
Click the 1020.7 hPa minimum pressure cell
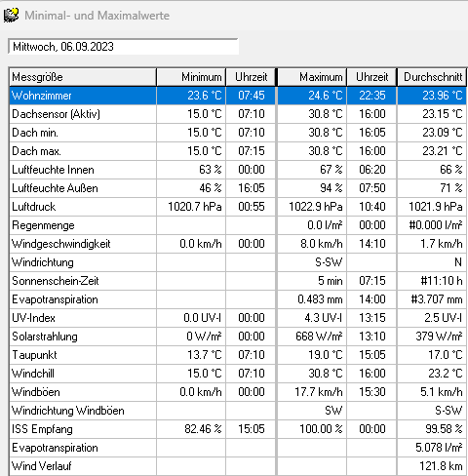point(191,207)
